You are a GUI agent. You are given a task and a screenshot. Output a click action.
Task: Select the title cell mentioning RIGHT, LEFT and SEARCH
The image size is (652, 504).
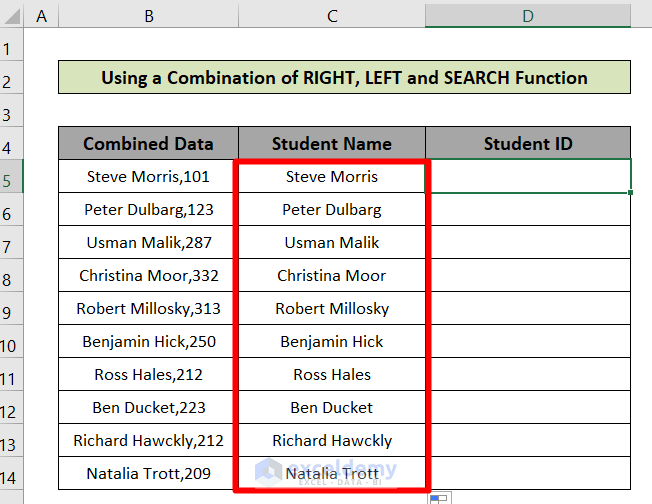click(344, 78)
